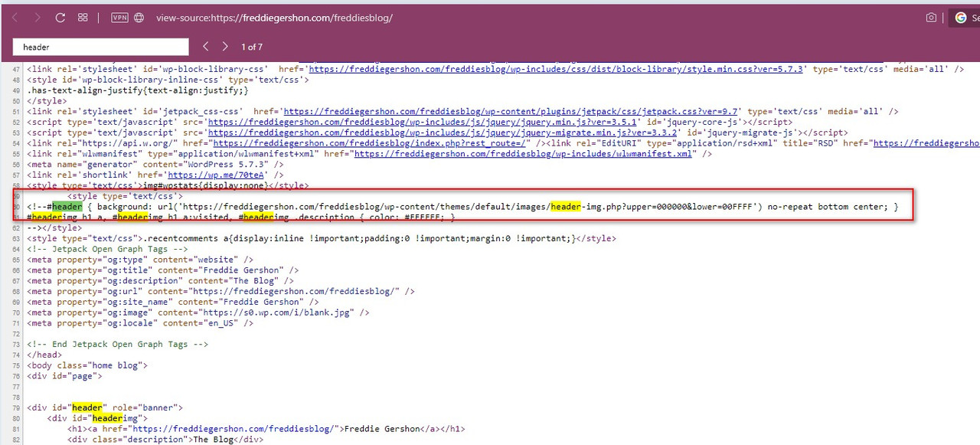
Task: Click the div id 'page' line
Action: (x=64, y=377)
